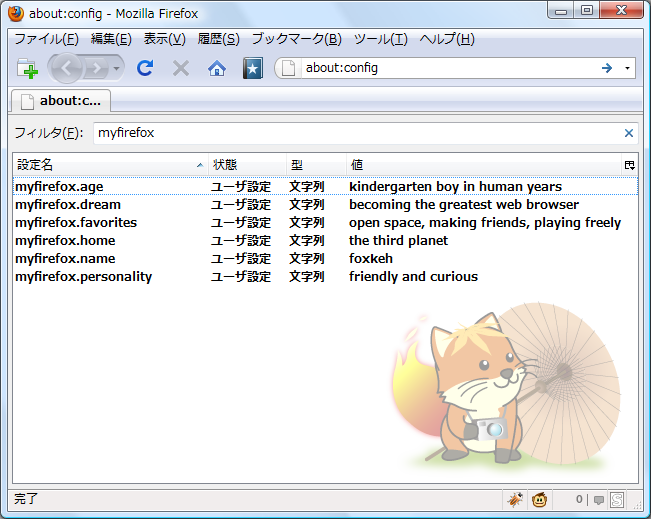Open the ツール(T) menu
651x519 pixels.
pyautogui.click(x=381, y=39)
